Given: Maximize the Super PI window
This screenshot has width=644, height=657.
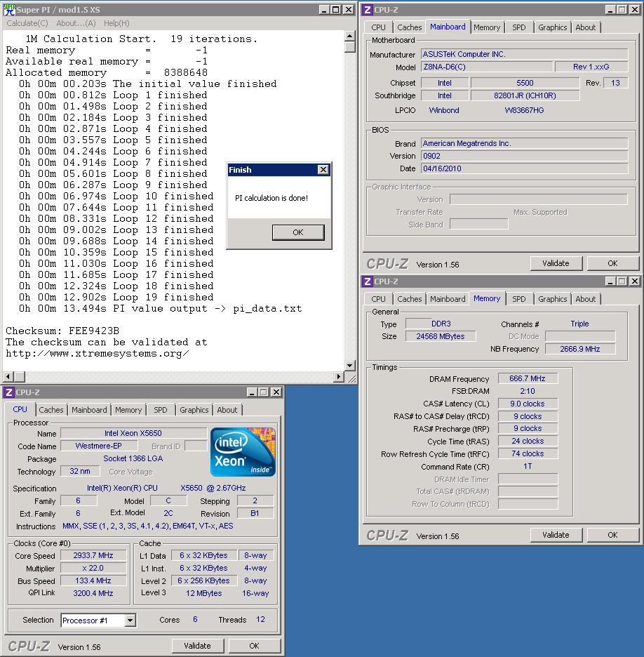Looking at the screenshot, I should point(336,9).
